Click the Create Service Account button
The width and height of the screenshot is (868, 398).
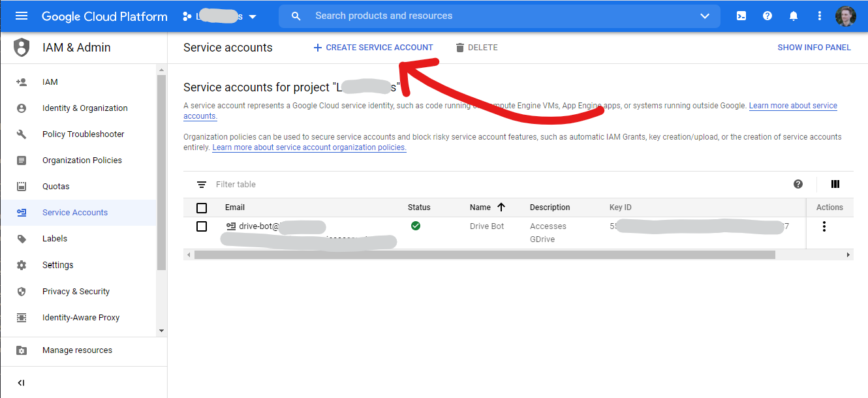[x=373, y=48]
